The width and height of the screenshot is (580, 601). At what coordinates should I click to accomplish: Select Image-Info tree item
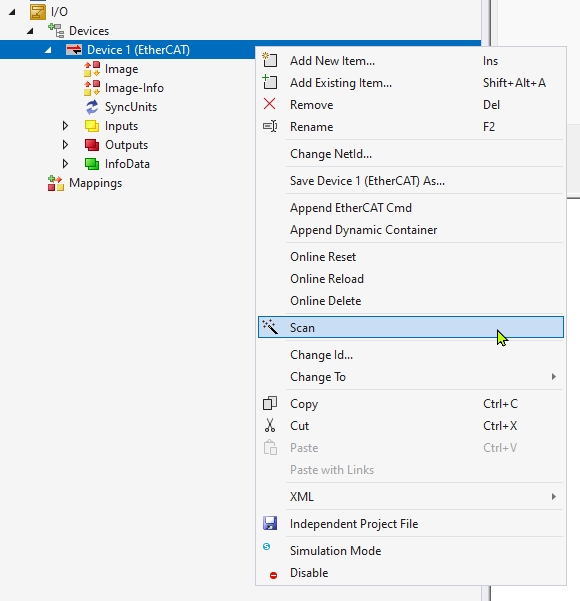(134, 88)
